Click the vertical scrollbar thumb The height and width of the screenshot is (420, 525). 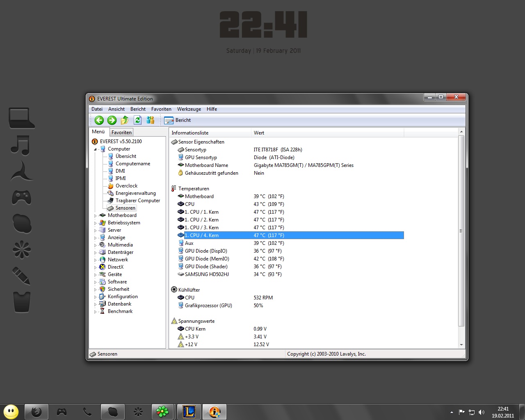(x=461, y=231)
